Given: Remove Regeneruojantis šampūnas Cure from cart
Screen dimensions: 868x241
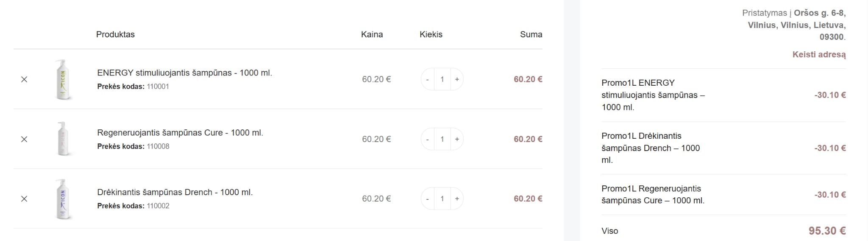Looking at the screenshot, I should 24,139.
